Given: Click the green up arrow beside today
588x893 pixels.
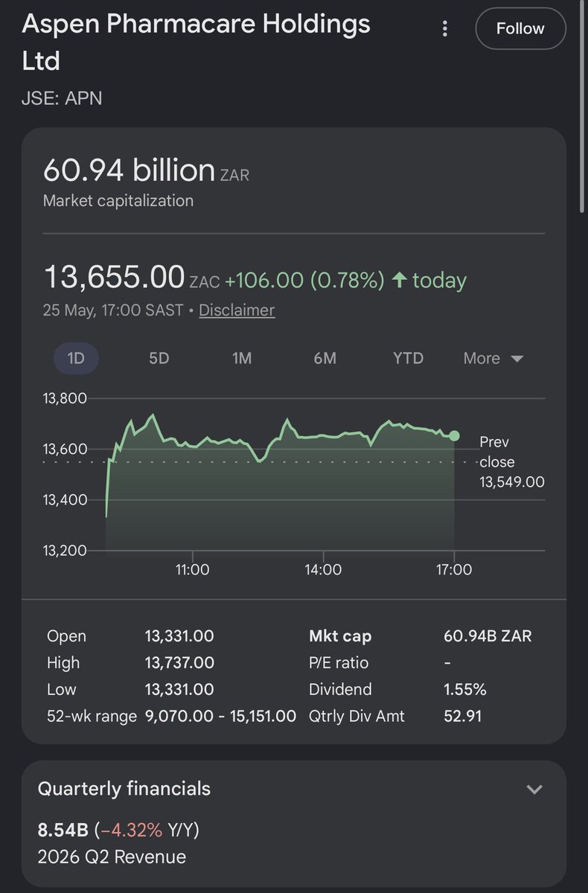Looking at the screenshot, I should click(399, 281).
